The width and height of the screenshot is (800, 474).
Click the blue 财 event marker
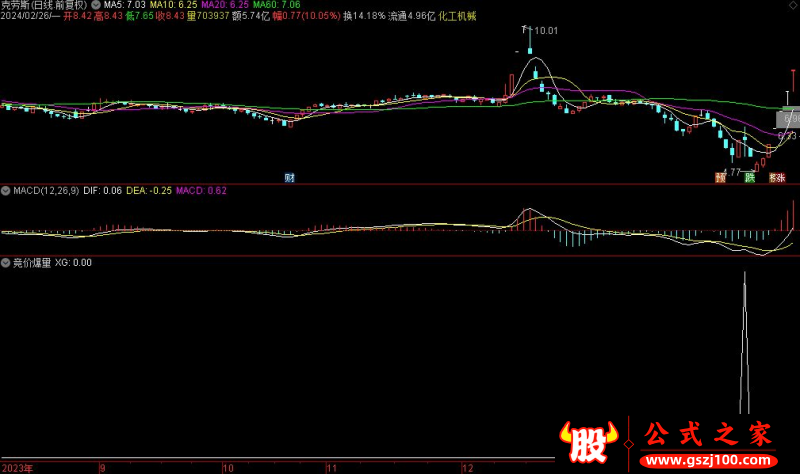coord(289,178)
